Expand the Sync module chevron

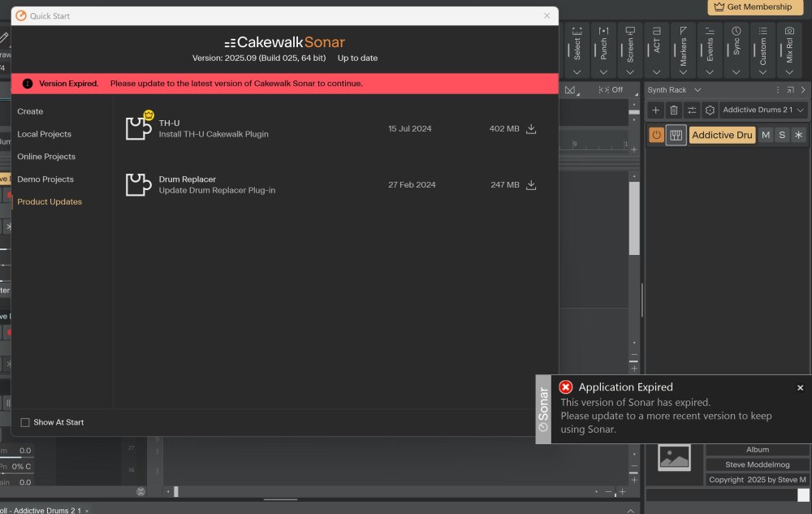[736, 72]
